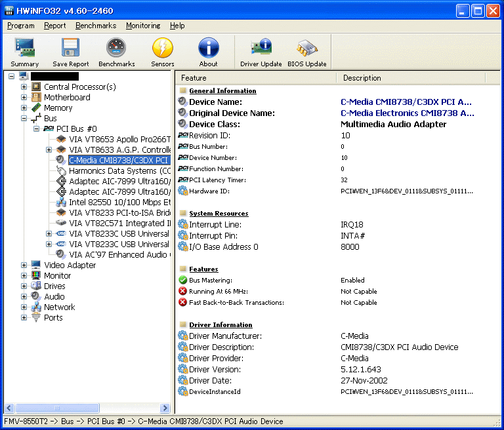Viewport: 504px width, 430px height.
Task: Click the Feature column header
Action: tap(256, 78)
